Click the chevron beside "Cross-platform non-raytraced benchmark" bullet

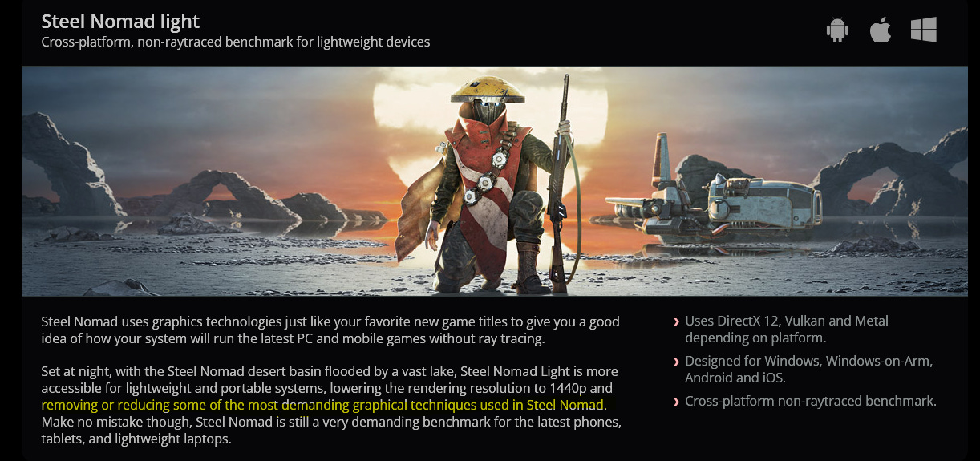pos(677,402)
